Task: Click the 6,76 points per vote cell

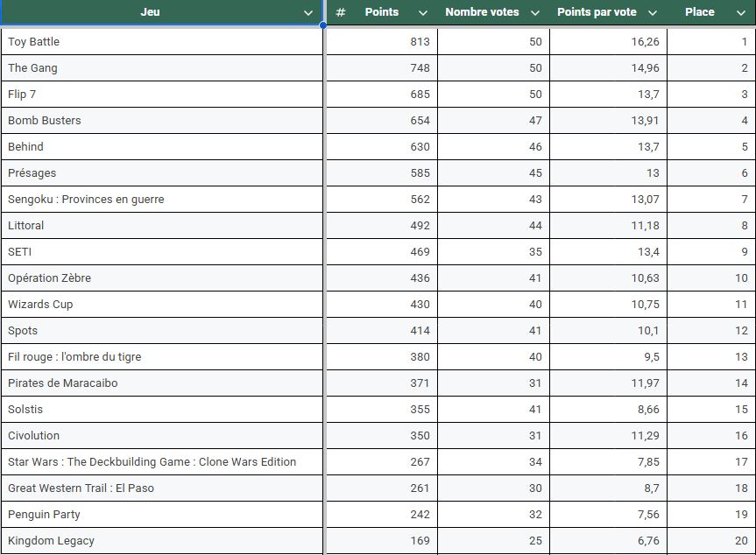Action: click(609, 540)
